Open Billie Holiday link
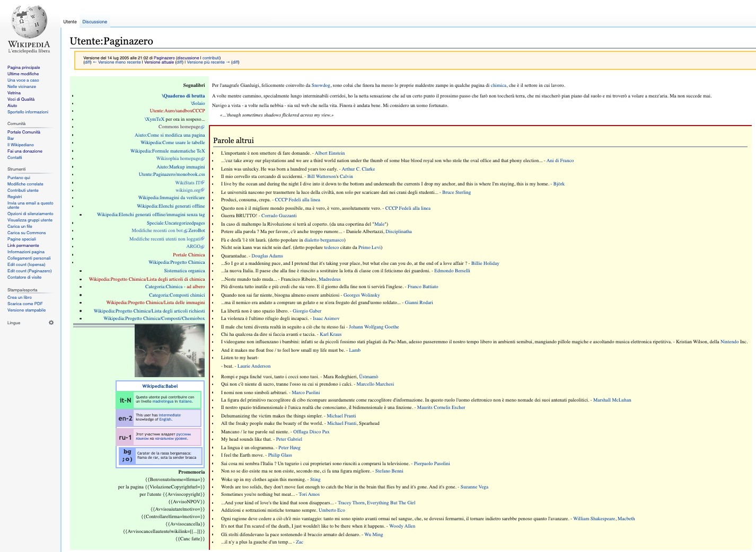 (x=485, y=263)
